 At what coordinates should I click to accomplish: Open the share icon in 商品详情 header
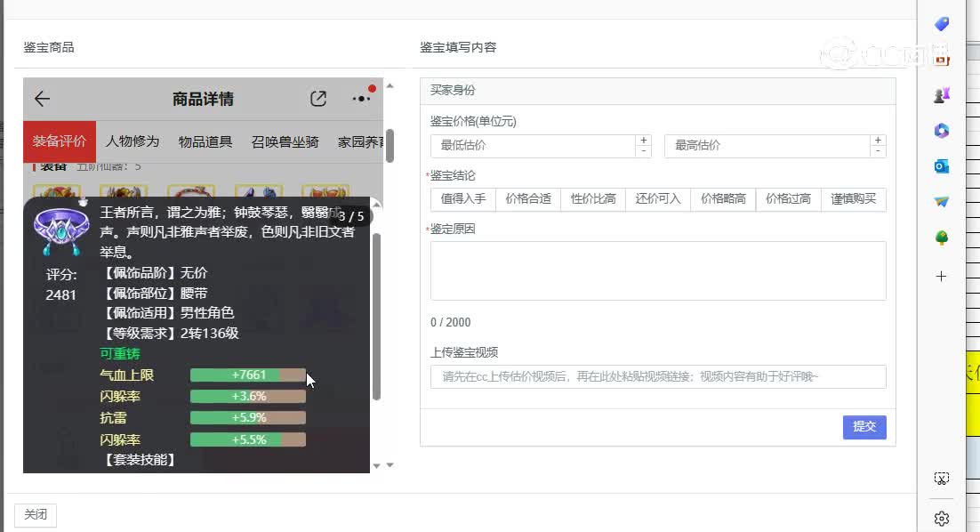coord(318,99)
